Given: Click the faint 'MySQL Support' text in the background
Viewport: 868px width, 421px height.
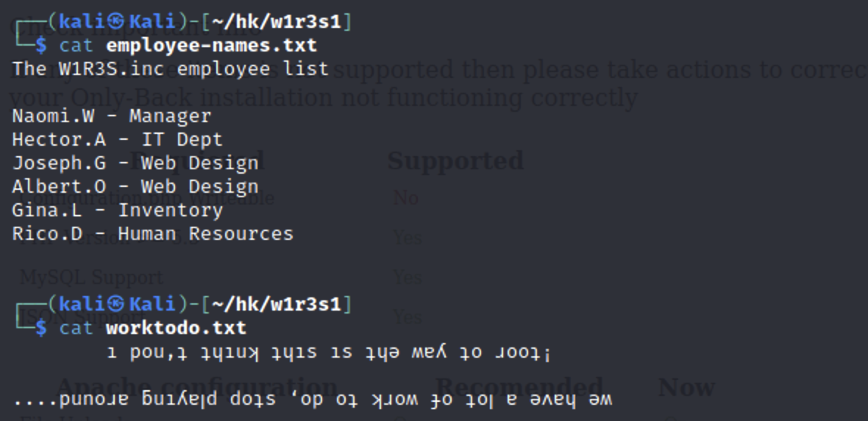Looking at the screenshot, I should [x=92, y=277].
